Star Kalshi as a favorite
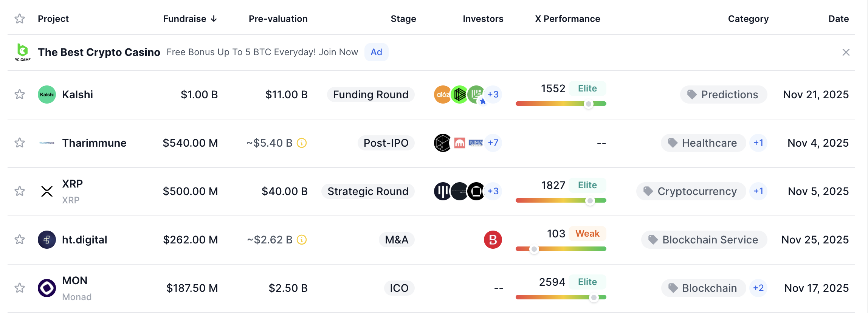 20,95
